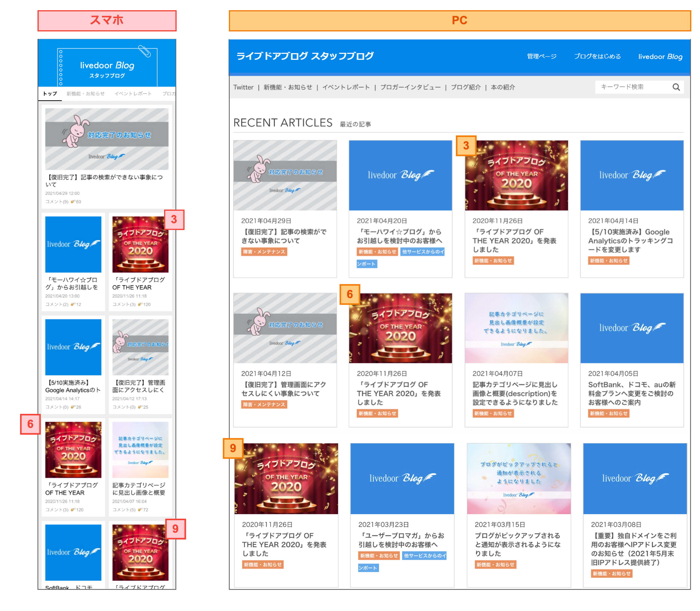The image size is (700, 611).
Task: Open smartphone 【5/10実施済み】Google Analytics article title
Action: tap(73, 386)
